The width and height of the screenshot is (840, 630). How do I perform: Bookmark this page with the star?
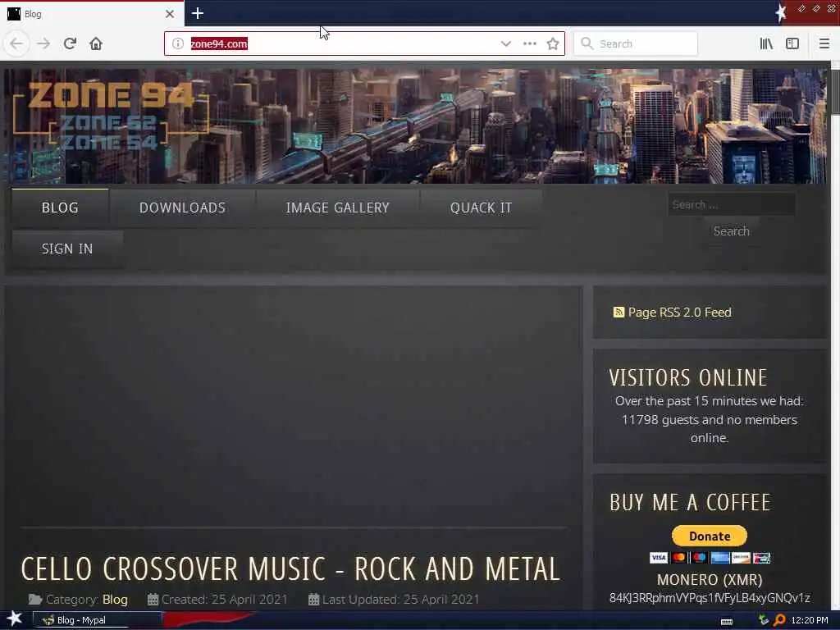(x=553, y=44)
